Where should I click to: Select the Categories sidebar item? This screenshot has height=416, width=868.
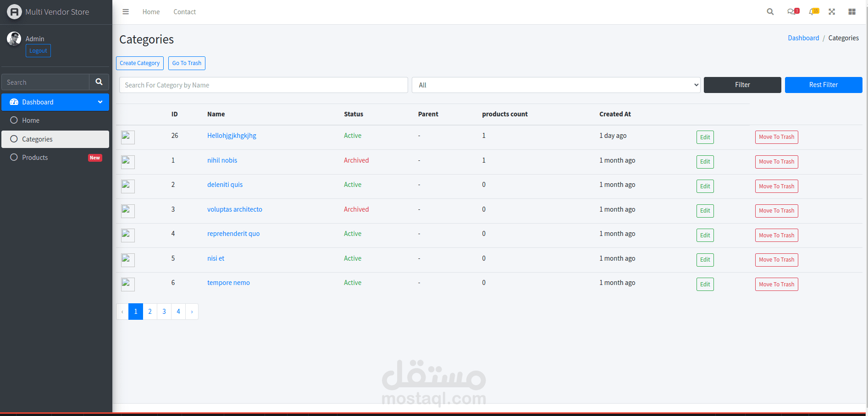(x=55, y=139)
